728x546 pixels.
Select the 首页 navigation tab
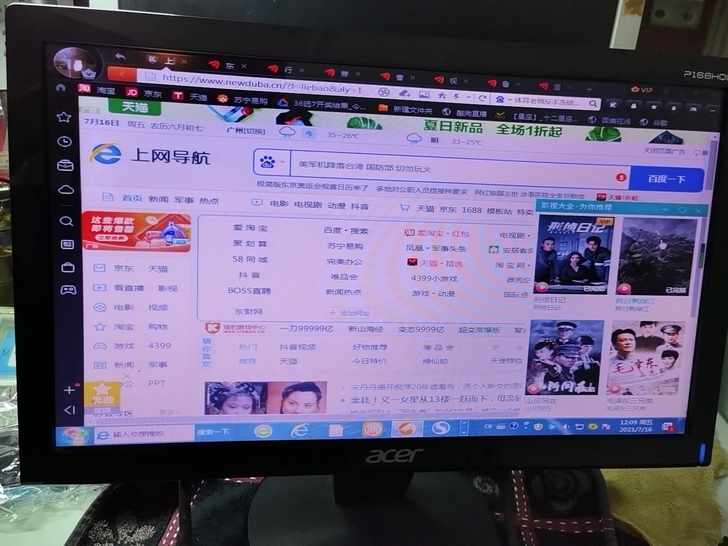pyautogui.click(x=132, y=198)
